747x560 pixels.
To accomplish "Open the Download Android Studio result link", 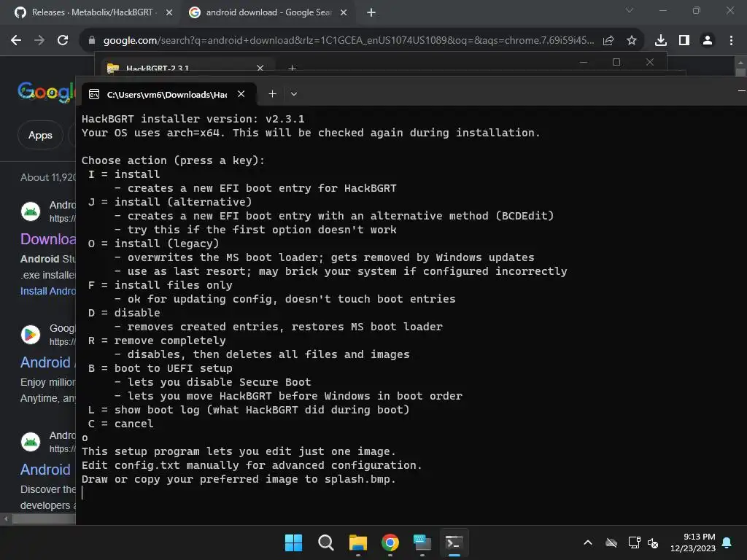I will [x=47, y=239].
